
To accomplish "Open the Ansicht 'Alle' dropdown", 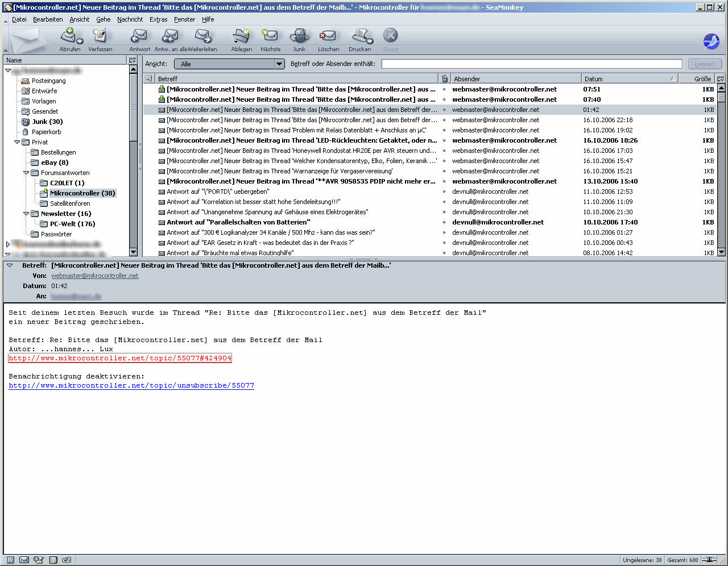I will [x=229, y=64].
